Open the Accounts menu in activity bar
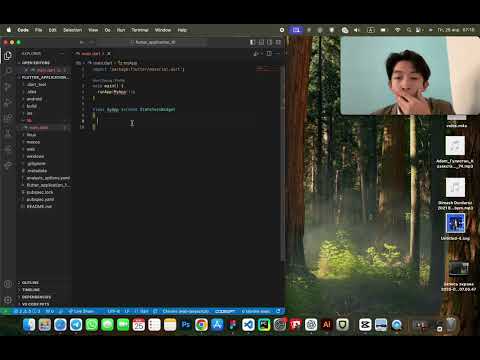Viewport: 480px width, 360px height. click(x=8, y=284)
